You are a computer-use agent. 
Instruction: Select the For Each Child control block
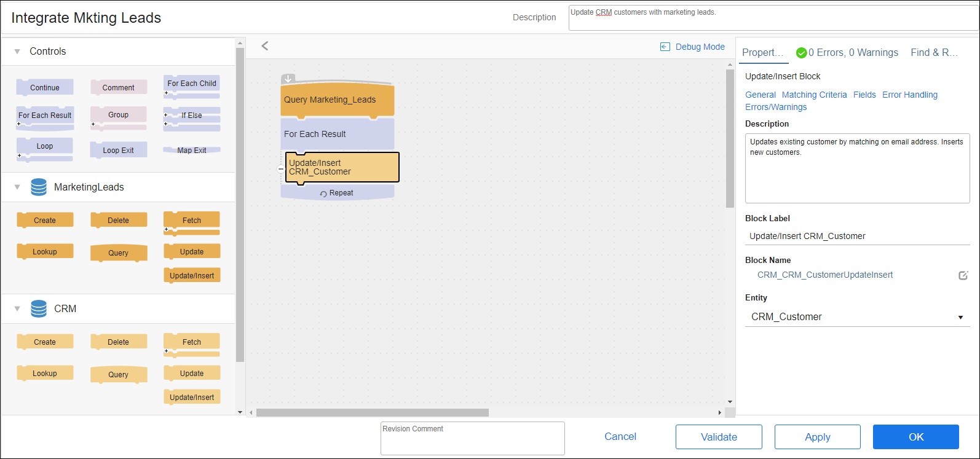point(192,84)
